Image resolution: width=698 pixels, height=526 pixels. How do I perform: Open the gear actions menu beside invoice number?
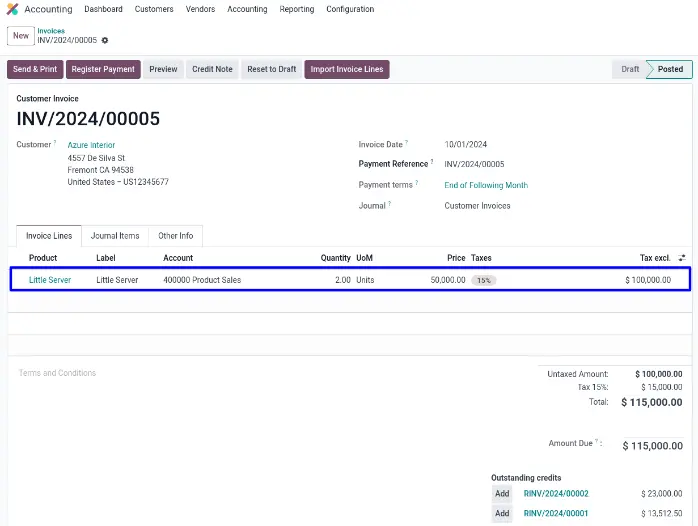pyautogui.click(x=105, y=40)
